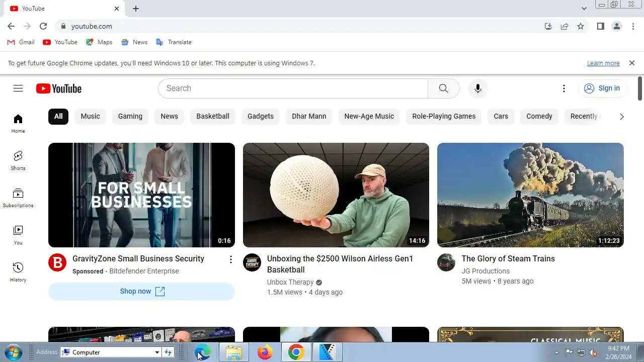The image size is (644, 362).
Task: Select the Comedy filter chip
Action: click(x=539, y=116)
